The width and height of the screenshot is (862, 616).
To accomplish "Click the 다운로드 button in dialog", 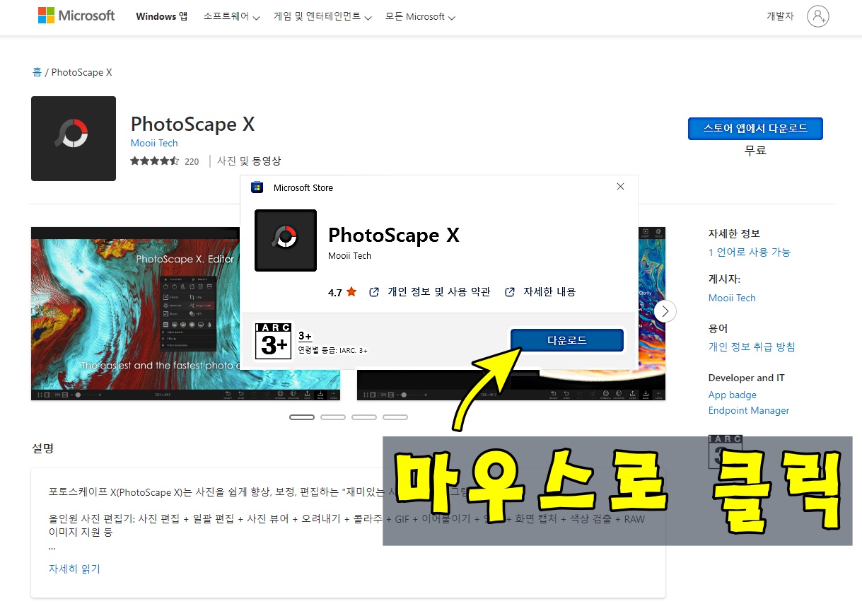I will click(x=567, y=340).
